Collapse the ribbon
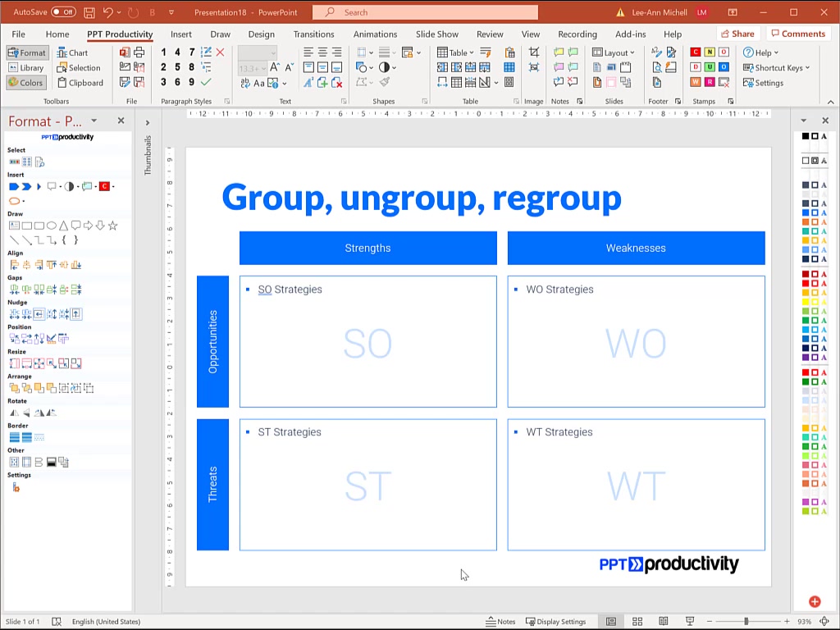 (x=830, y=102)
